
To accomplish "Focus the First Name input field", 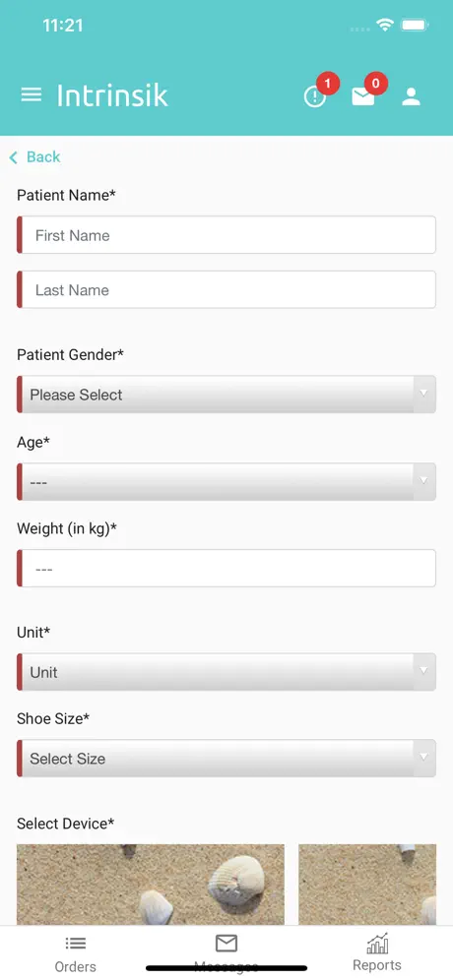I will (226, 235).
